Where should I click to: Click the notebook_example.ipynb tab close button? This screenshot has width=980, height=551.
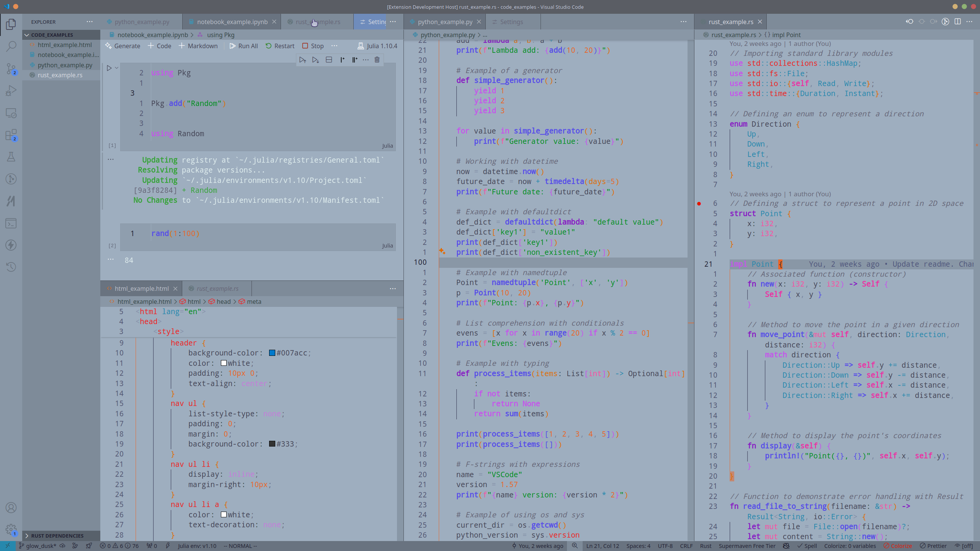click(274, 21)
